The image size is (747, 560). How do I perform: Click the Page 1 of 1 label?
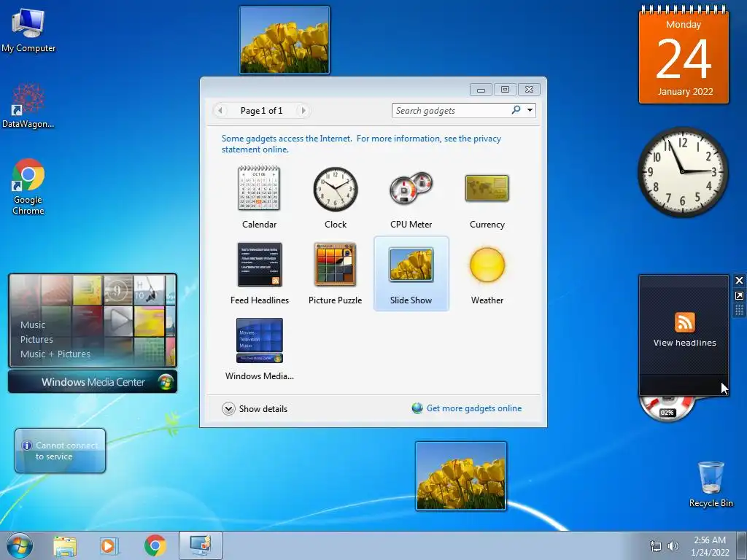262,111
